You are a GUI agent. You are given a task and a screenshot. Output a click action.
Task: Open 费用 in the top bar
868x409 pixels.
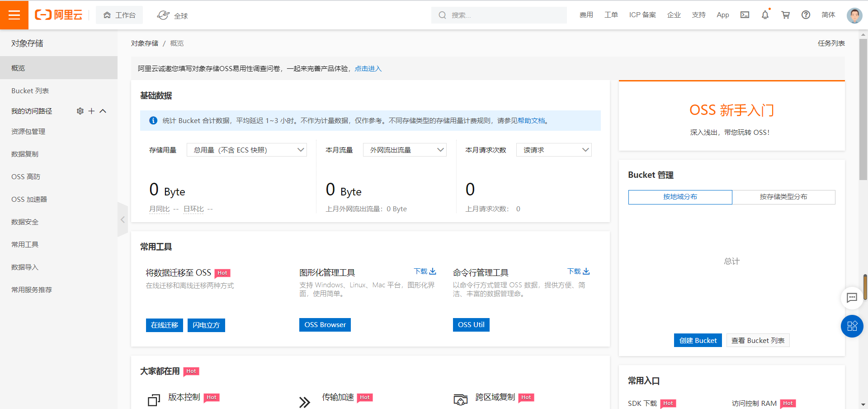(x=586, y=15)
